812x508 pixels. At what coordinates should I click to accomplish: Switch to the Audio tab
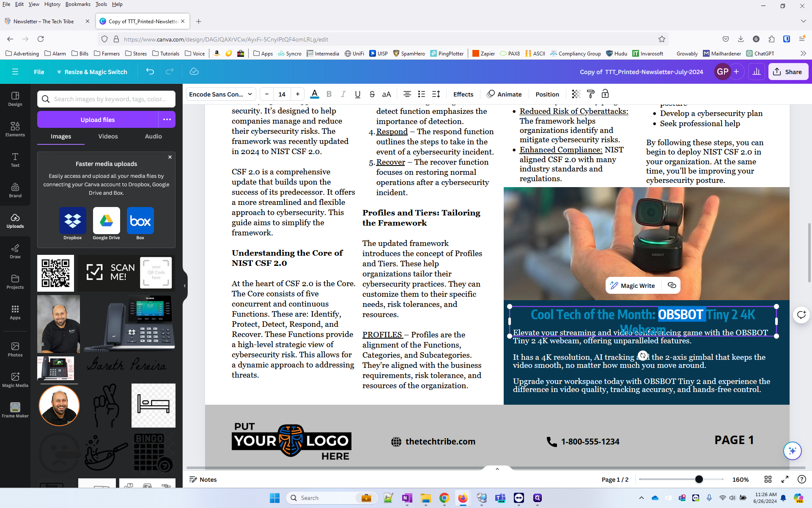pos(153,136)
